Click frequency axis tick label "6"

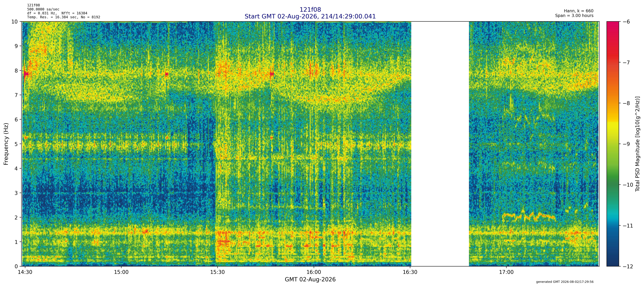[x=16, y=120]
